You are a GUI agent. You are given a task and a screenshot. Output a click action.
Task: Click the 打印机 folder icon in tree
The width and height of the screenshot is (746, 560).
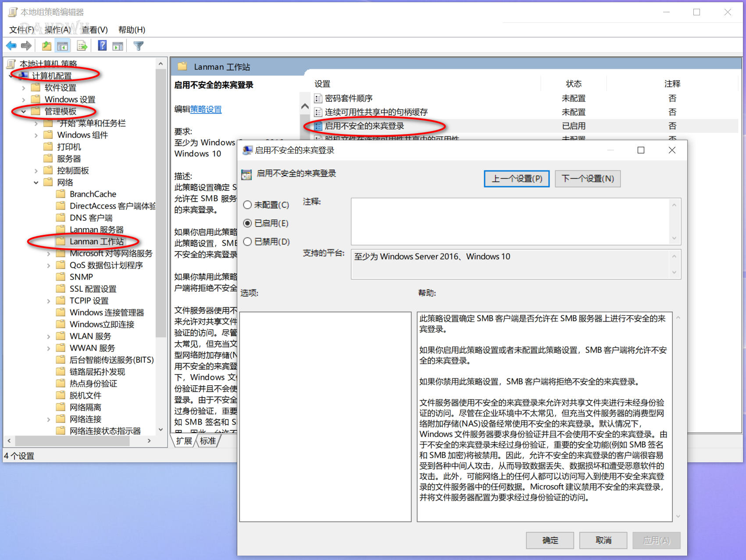[48, 146]
